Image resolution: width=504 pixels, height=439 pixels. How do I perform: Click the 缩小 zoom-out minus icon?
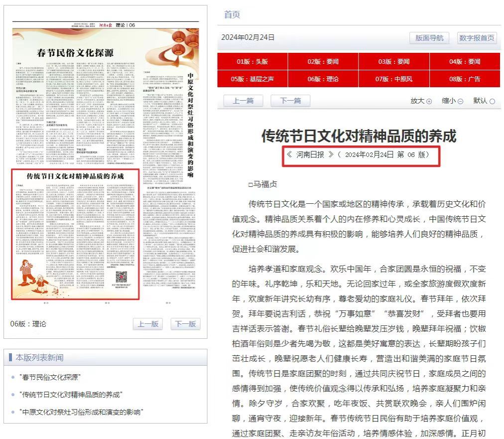tap(460, 101)
